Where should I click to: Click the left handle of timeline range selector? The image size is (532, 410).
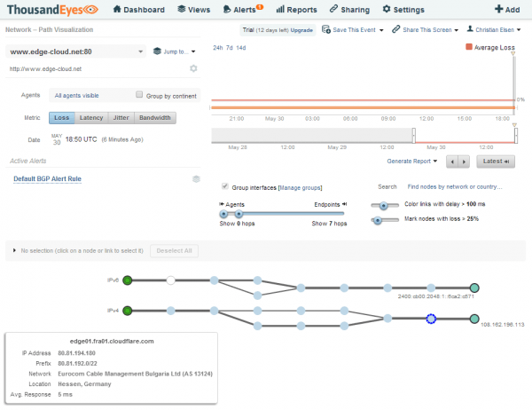pos(413,136)
